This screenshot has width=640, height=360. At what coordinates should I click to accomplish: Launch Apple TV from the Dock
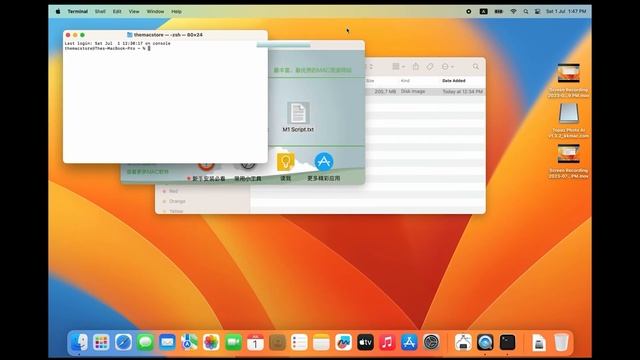point(365,342)
